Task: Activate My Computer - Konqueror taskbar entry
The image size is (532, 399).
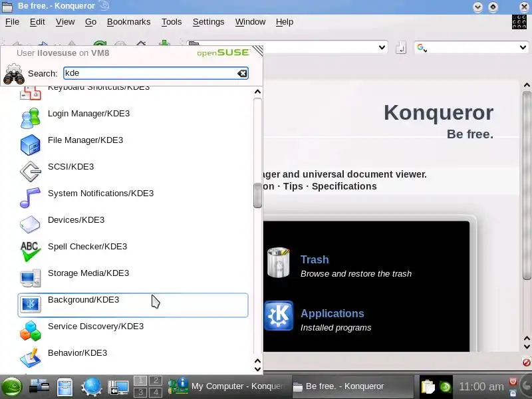Action: [228, 386]
